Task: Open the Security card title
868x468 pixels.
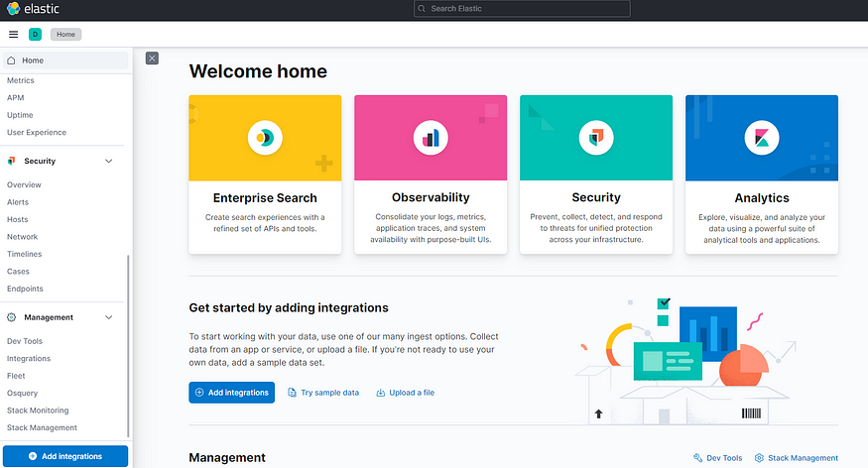Action: (596, 197)
